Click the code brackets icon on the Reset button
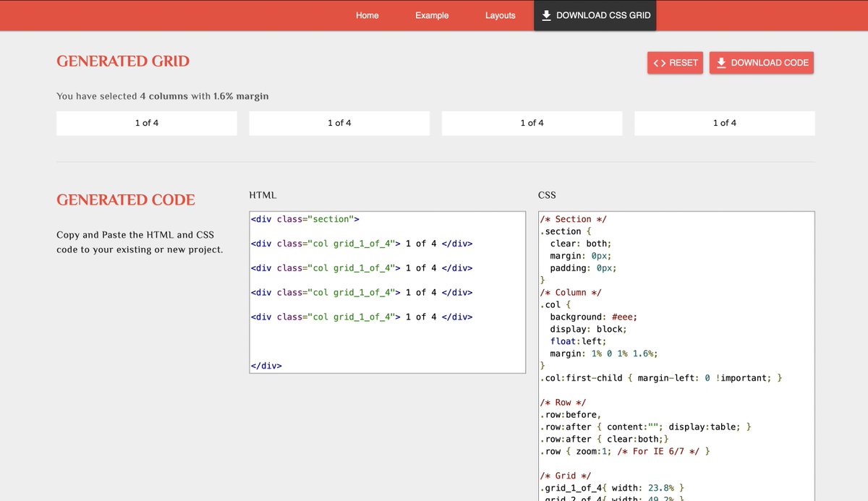 pos(659,63)
